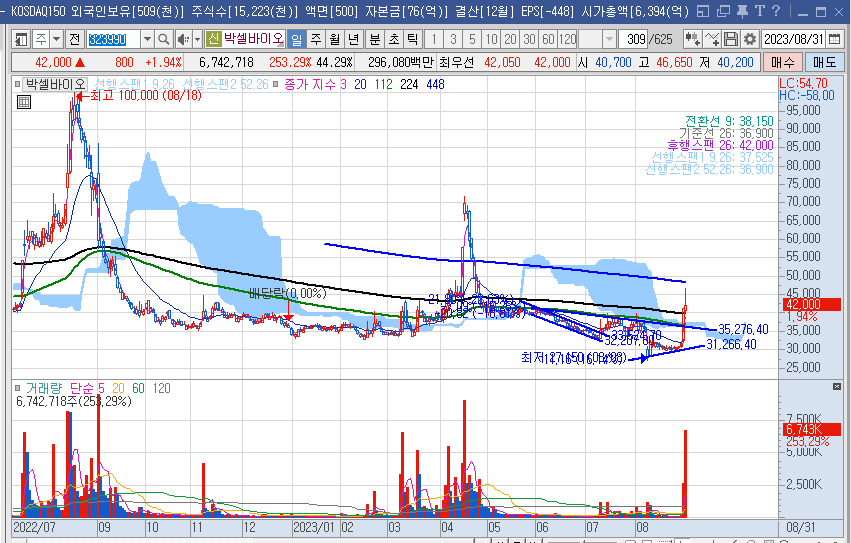Viewport: 851px width, 543px height.
Task: Open the 주 market type dropdown arrow
Action: tap(57, 39)
